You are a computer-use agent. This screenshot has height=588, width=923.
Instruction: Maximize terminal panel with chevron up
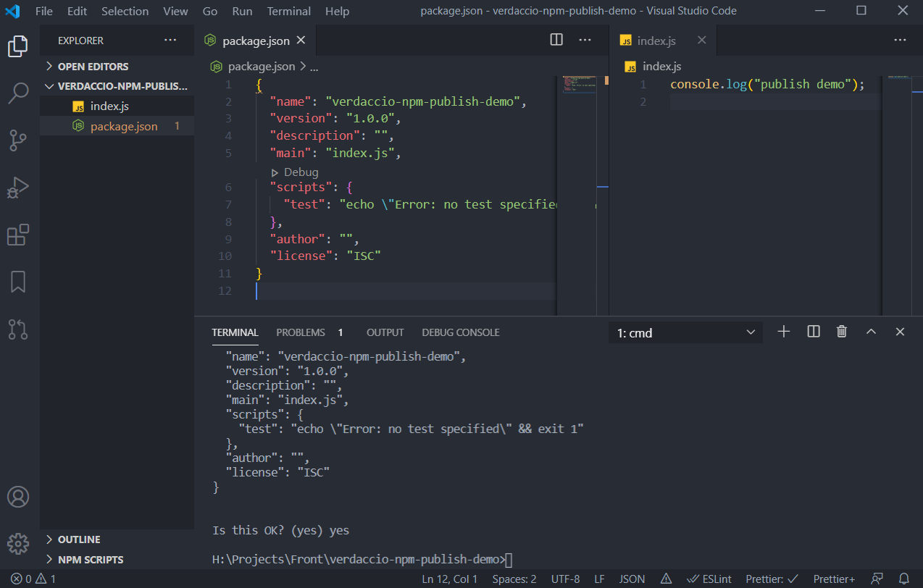tap(871, 332)
